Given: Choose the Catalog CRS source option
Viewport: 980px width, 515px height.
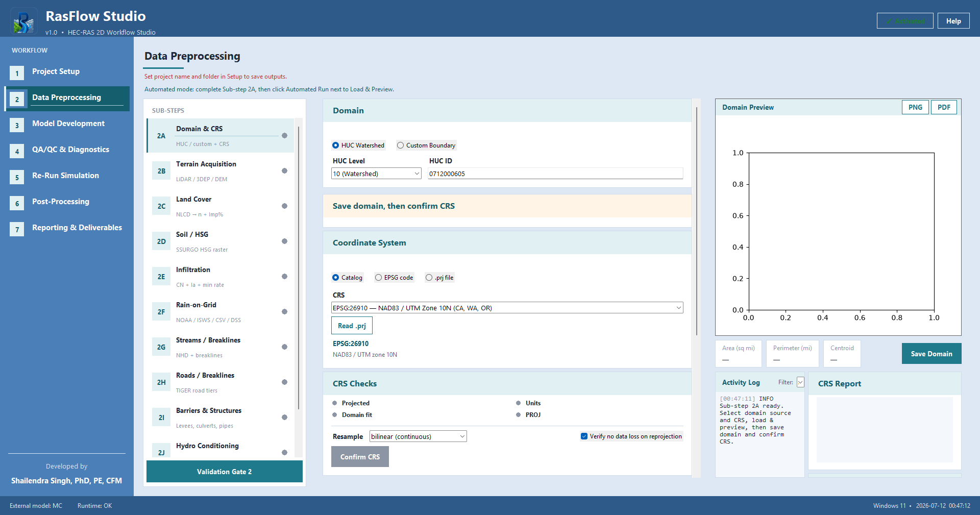Looking at the screenshot, I should tap(347, 278).
